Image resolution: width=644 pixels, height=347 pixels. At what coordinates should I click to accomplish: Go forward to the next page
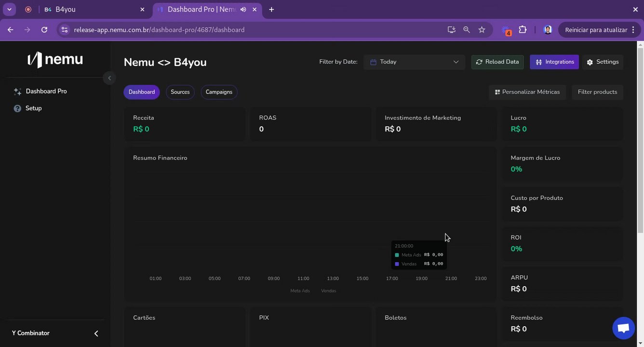[x=27, y=29]
